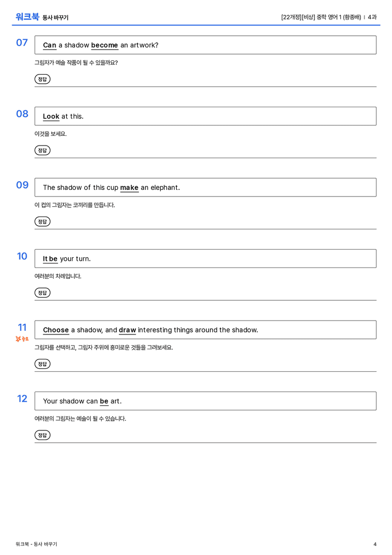
Task: Click the 정답 badge under question 12
Action: pos(42,435)
